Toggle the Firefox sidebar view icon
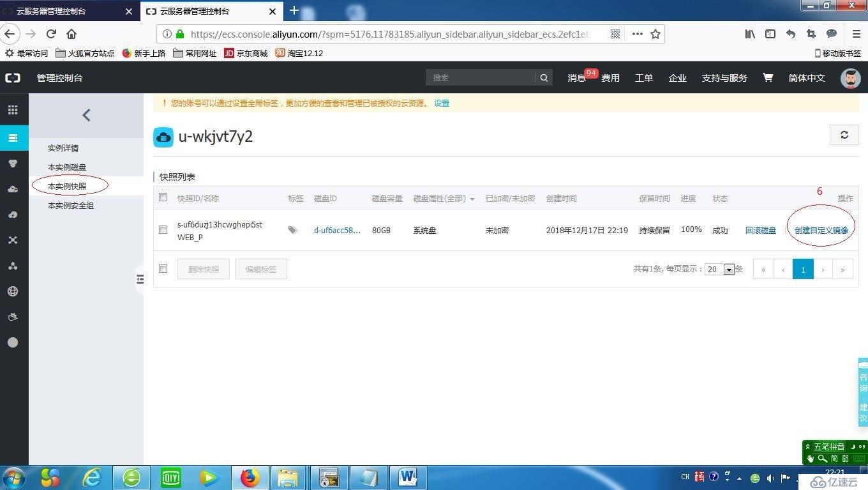The width and height of the screenshot is (868, 490). click(x=770, y=34)
